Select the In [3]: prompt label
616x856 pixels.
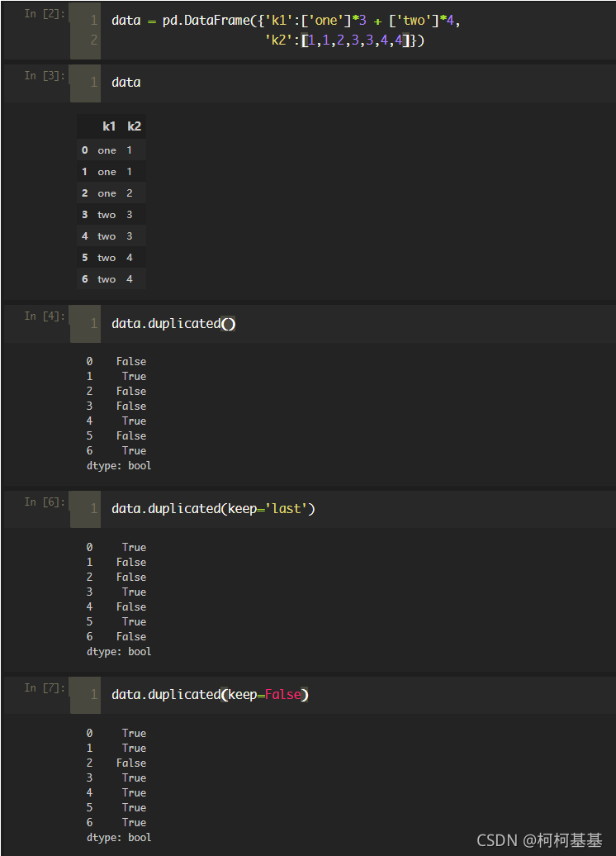(45, 75)
